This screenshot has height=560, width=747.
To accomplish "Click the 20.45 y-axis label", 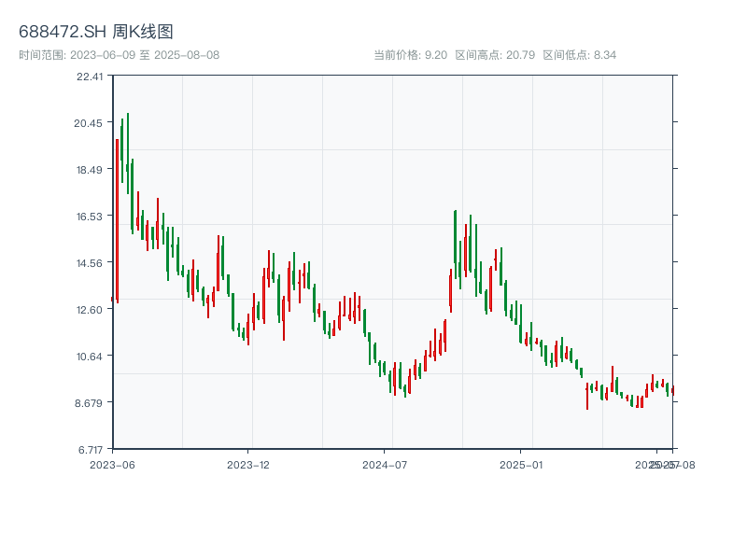I will coord(88,123).
